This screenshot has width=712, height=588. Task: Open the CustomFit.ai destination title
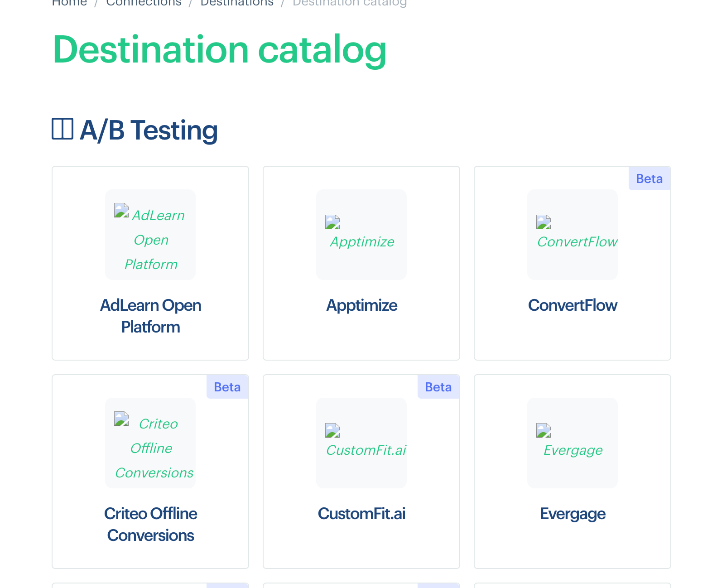(x=361, y=514)
